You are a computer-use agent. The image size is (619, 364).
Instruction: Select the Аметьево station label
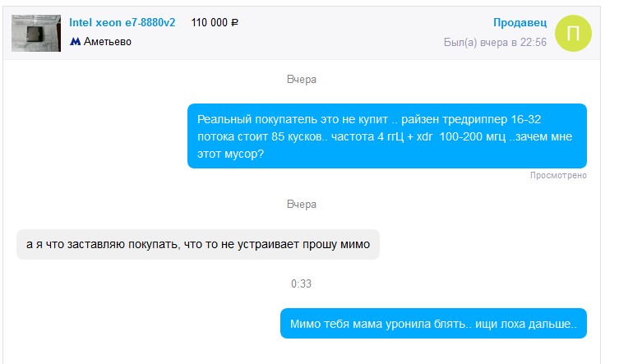pos(108,41)
